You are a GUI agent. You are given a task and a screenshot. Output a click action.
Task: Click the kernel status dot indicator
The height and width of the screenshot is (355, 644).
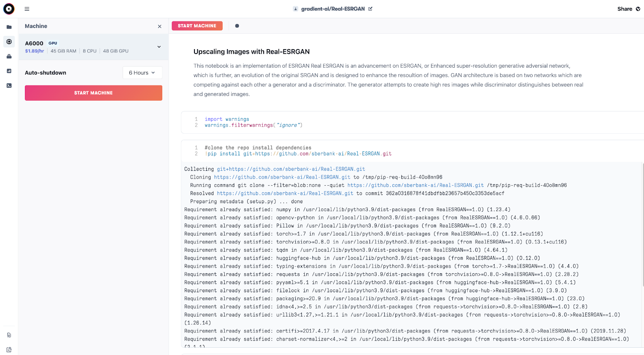point(237,26)
